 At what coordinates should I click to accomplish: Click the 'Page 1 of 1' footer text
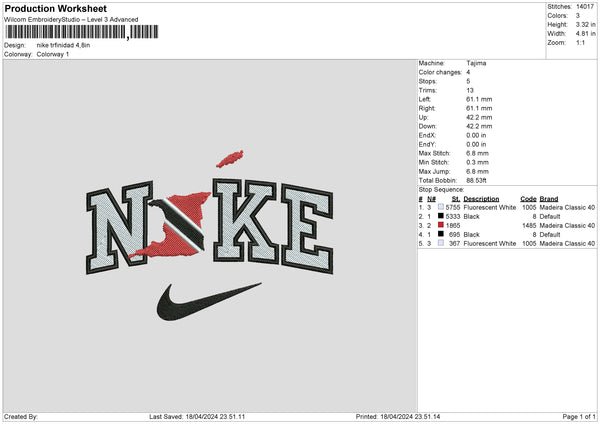click(x=579, y=417)
